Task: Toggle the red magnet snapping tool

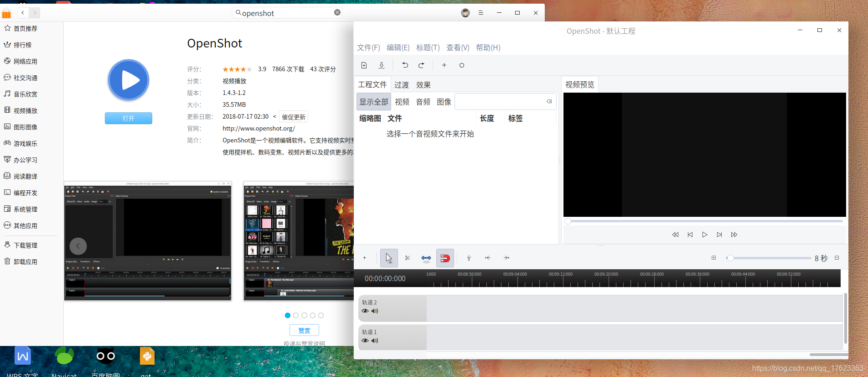Action: [x=445, y=258]
